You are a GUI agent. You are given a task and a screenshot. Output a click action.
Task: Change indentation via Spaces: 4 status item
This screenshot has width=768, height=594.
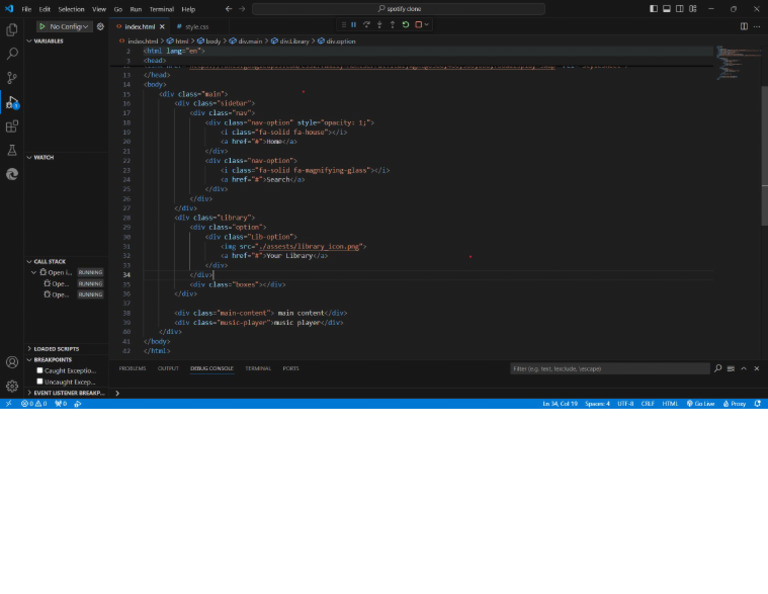click(x=597, y=404)
